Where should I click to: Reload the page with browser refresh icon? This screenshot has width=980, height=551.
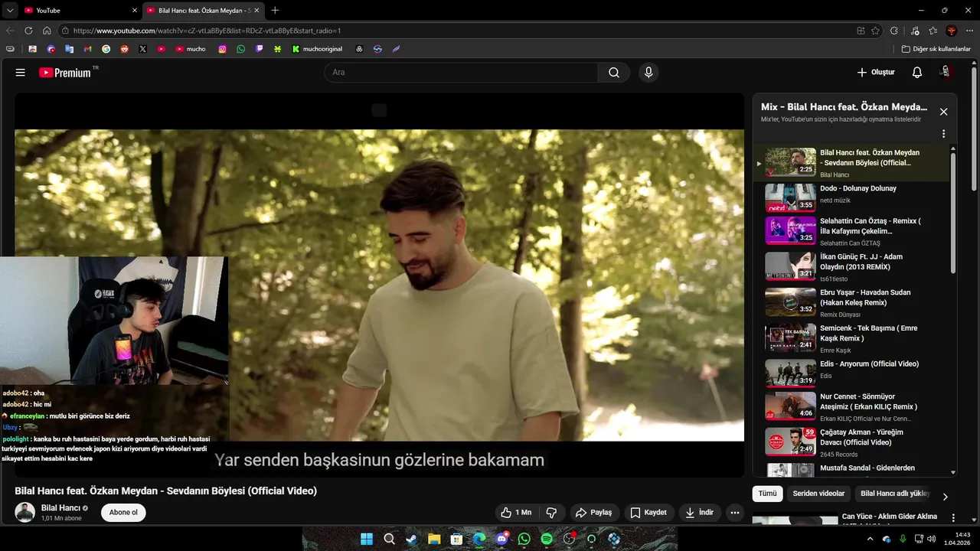pyautogui.click(x=28, y=31)
